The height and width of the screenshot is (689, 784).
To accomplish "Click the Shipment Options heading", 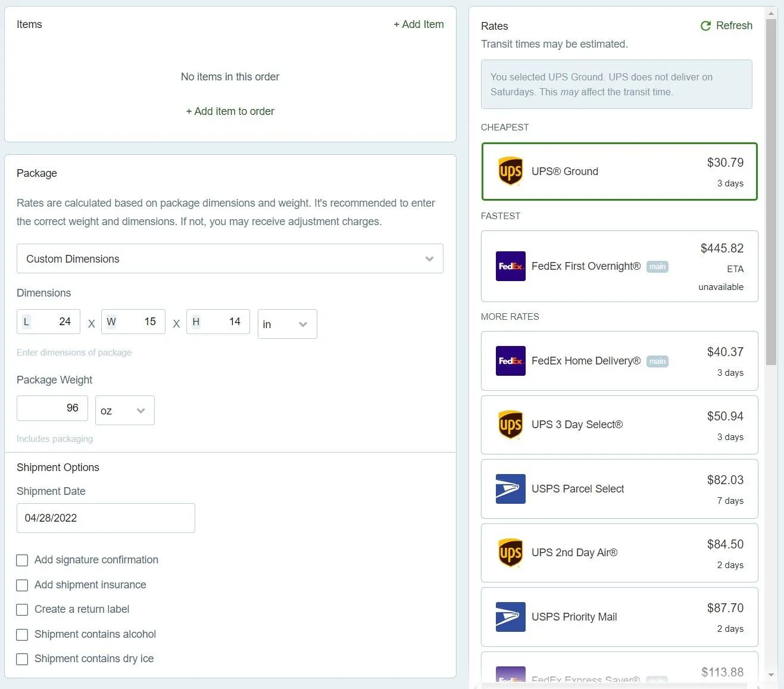I will click(58, 467).
